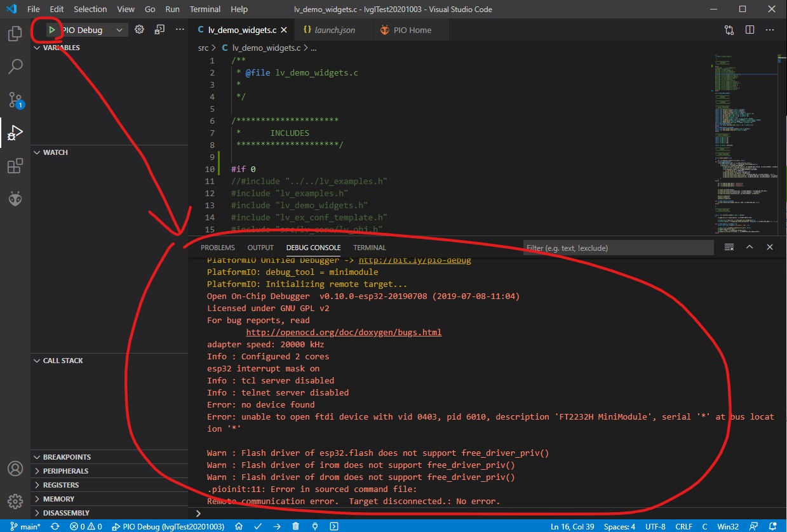Viewport: 787px width, 532px height.
Task: Open launch.json via the debug gear icon
Action: (140, 30)
